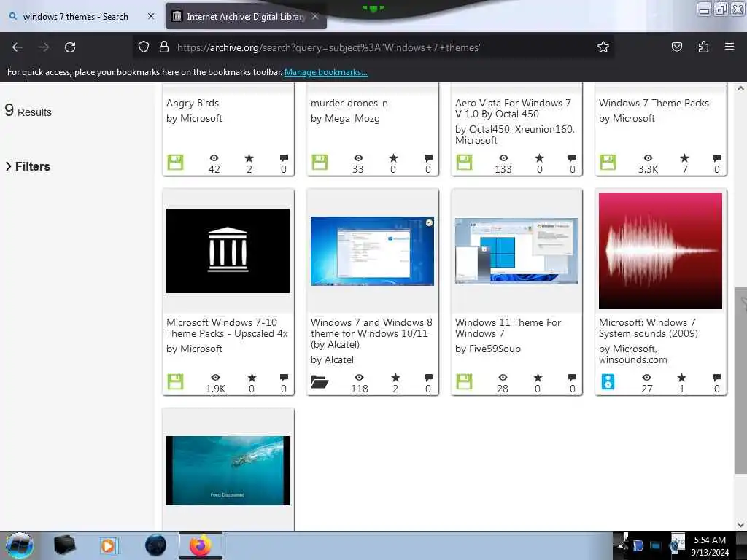Screen dimensions: 747x560
Task: Select the Internet Archive Digital Library tab
Action: 245,17
